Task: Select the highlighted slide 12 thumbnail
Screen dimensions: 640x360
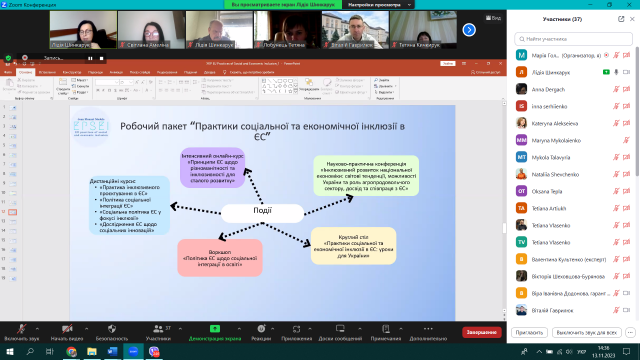Action: (x=13, y=212)
